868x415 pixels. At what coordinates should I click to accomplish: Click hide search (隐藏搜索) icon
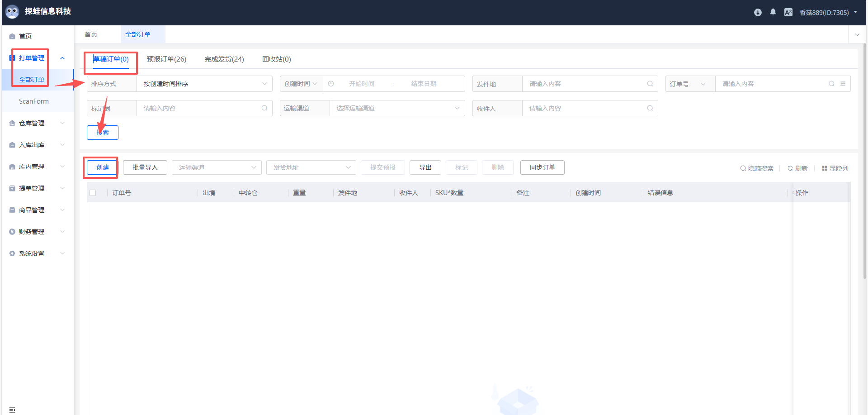coord(743,168)
